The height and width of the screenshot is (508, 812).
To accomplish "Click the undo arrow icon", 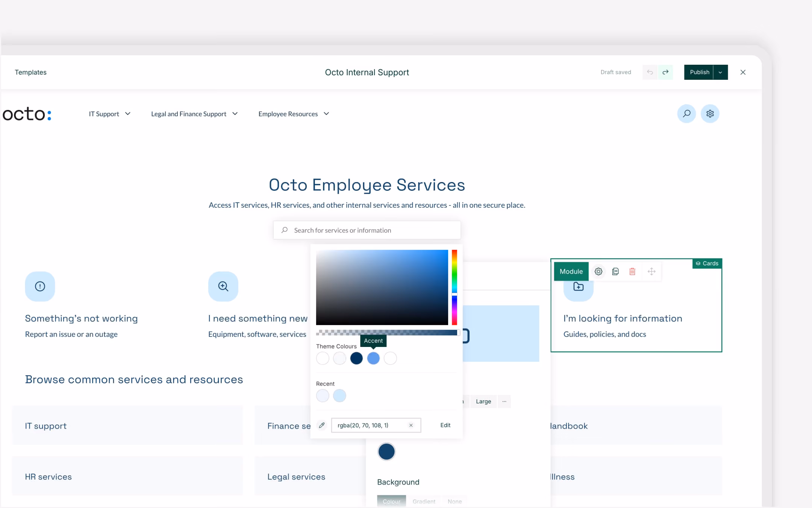I will point(650,72).
